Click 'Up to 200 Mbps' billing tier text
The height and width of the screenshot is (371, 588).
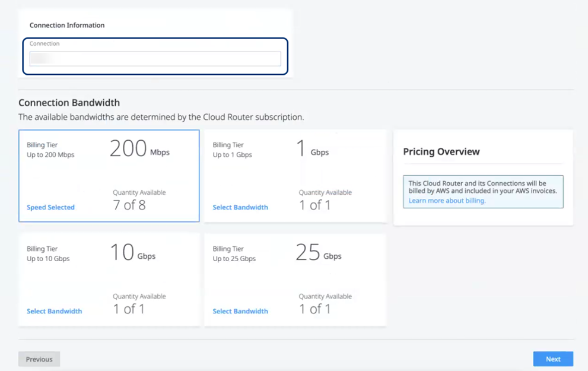[50, 154]
